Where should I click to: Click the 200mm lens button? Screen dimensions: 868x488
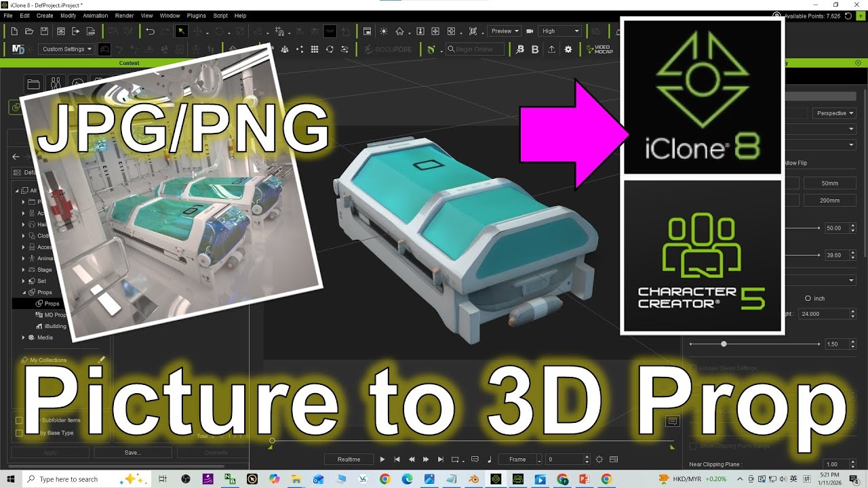[x=829, y=201]
